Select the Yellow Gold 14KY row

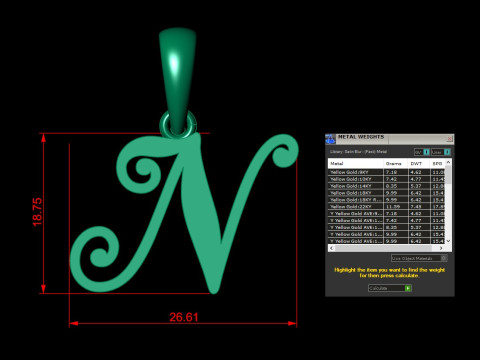click(x=387, y=186)
